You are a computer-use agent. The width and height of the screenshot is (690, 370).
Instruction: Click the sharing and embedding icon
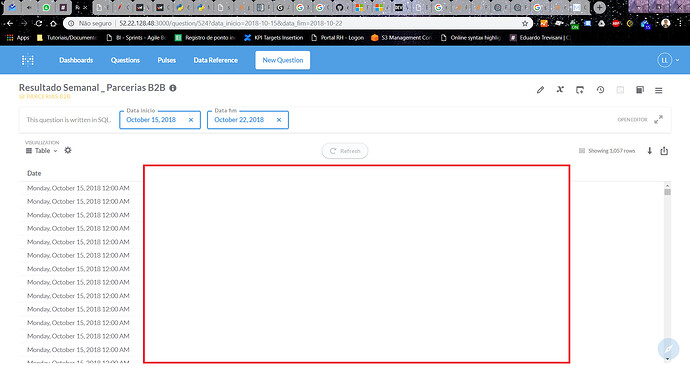point(664,151)
